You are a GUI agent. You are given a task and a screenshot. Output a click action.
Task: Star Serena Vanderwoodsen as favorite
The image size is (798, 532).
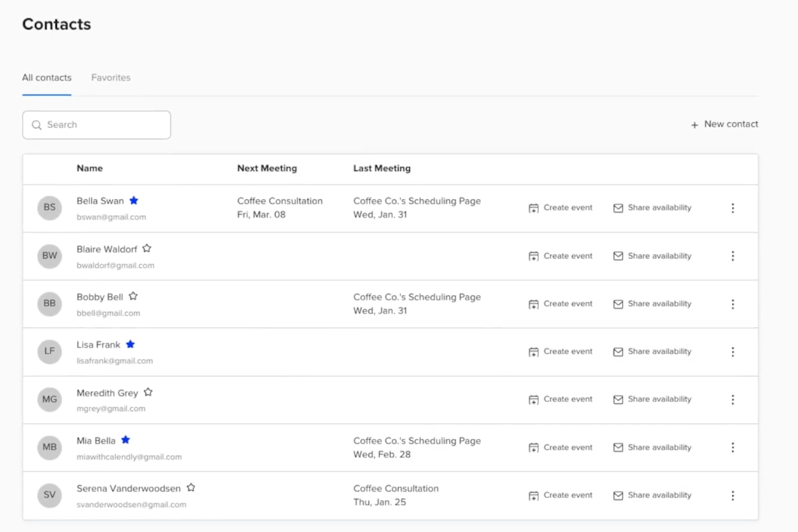coord(191,488)
